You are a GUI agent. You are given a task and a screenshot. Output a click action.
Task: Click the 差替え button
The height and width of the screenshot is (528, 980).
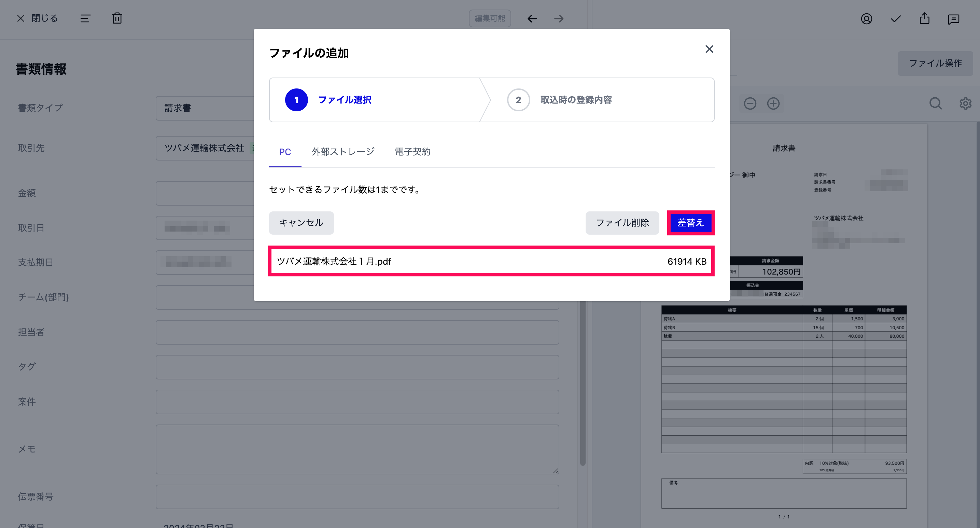point(691,223)
